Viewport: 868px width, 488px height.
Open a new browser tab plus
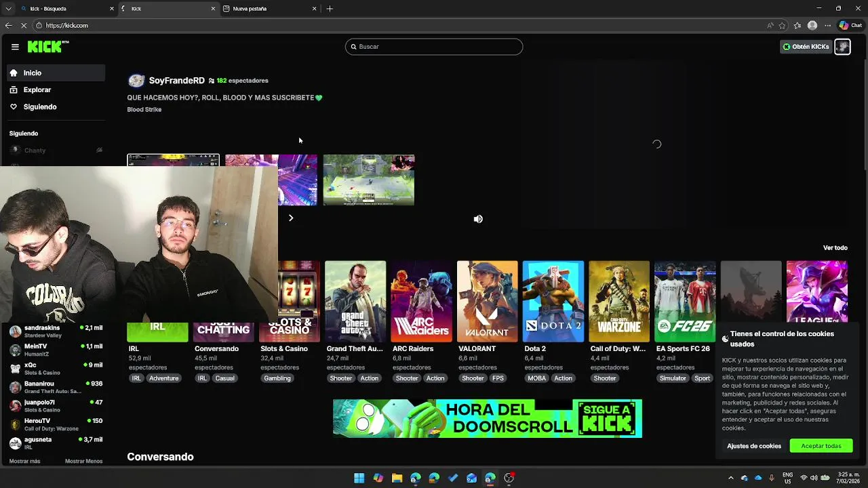click(x=330, y=9)
